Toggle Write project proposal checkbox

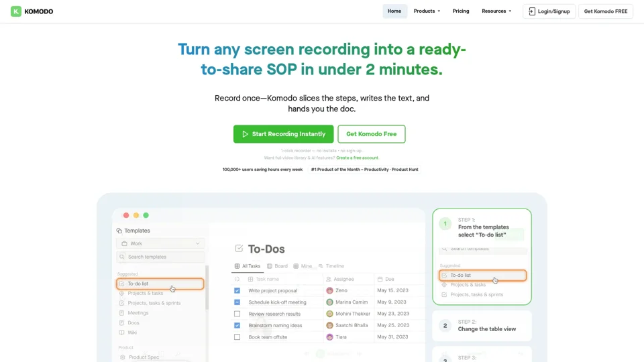click(237, 290)
